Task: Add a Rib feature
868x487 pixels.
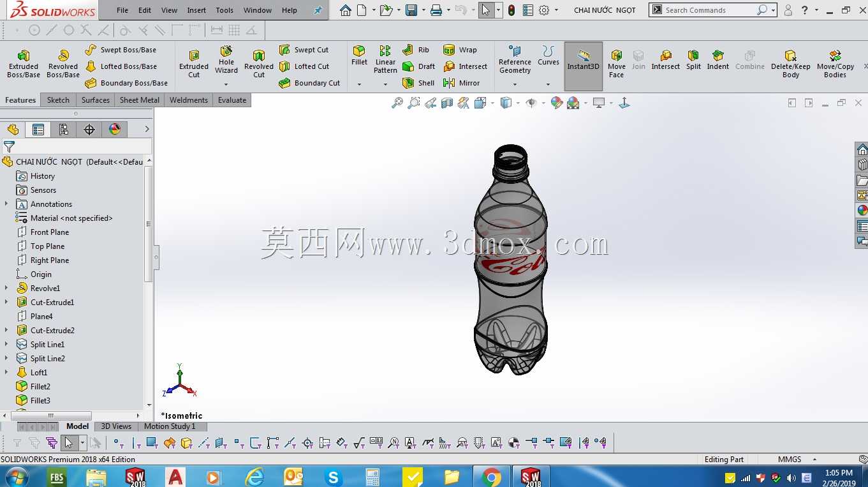Action: (x=416, y=50)
